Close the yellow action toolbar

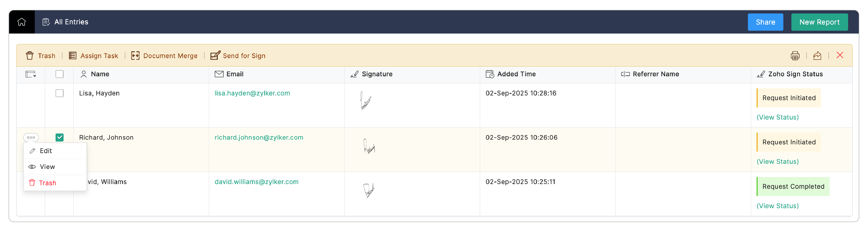click(840, 55)
